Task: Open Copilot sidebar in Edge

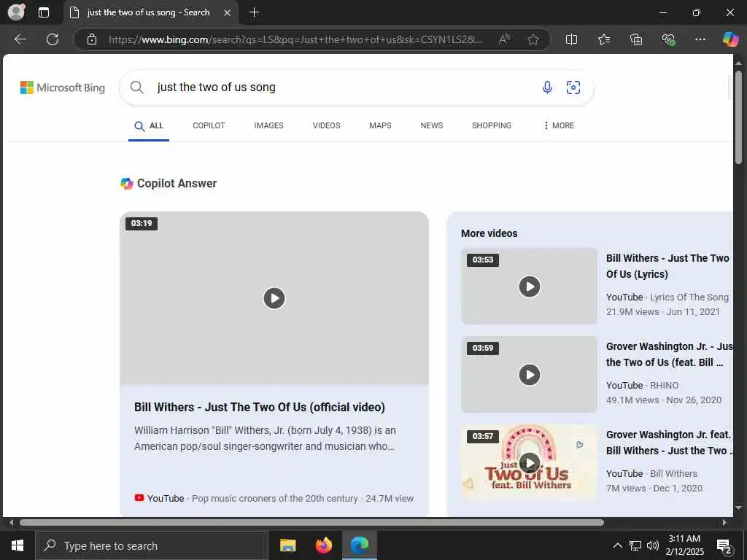Action: (x=730, y=39)
